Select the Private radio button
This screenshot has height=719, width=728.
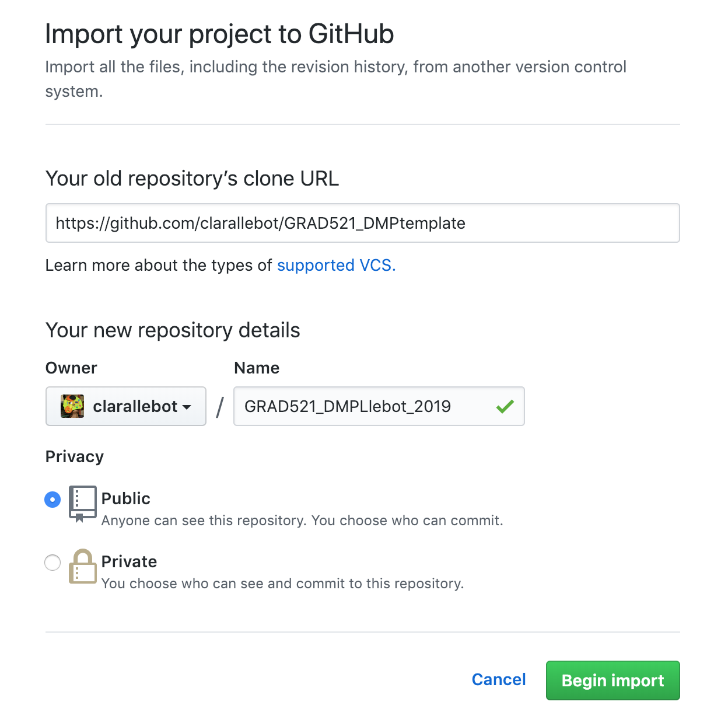pyautogui.click(x=52, y=563)
